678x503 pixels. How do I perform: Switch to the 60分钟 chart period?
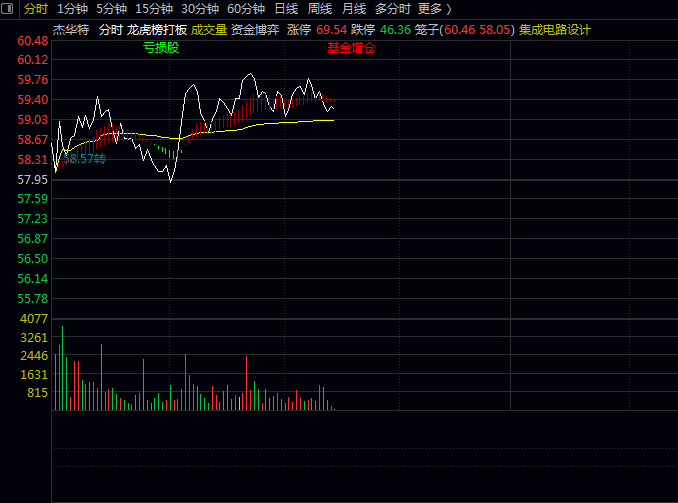coord(246,9)
